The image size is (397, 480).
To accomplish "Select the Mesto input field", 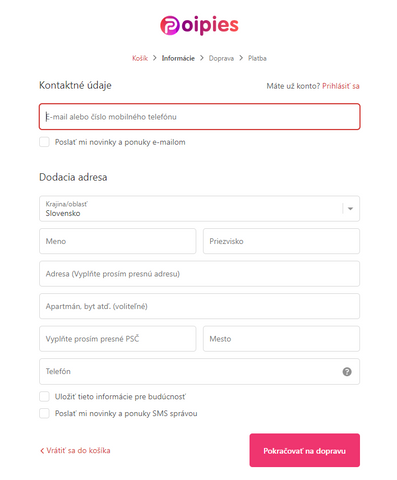I will point(281,339).
